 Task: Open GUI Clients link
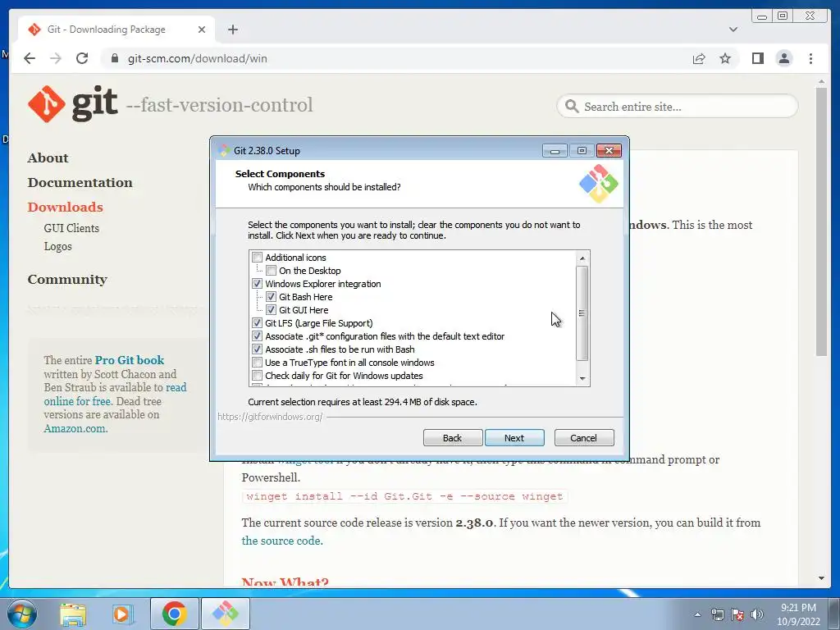pyautogui.click(x=71, y=228)
